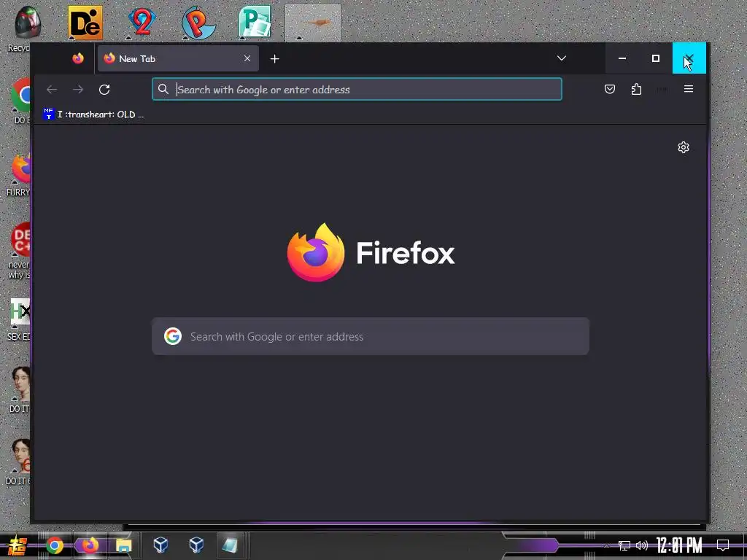The height and width of the screenshot is (560, 747).
Task: Show hidden tray icons chevron
Action: 606,545
